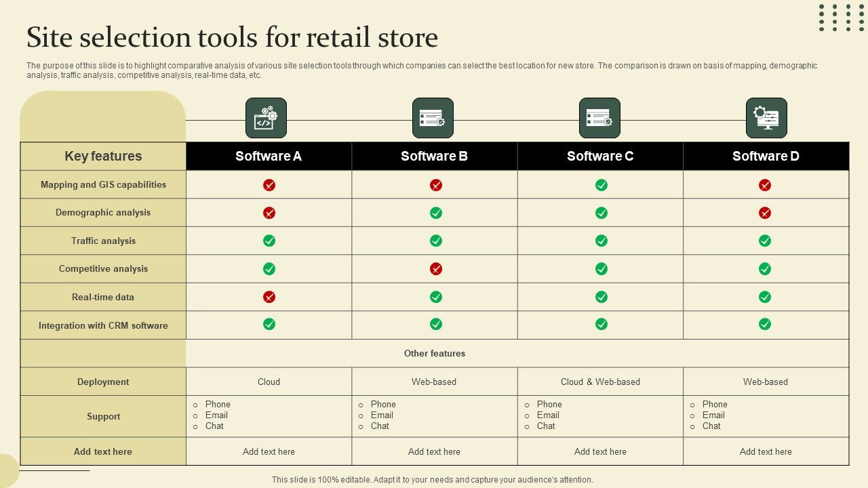868x488 pixels.
Task: Click Email under Software B support
Action: tap(382, 415)
